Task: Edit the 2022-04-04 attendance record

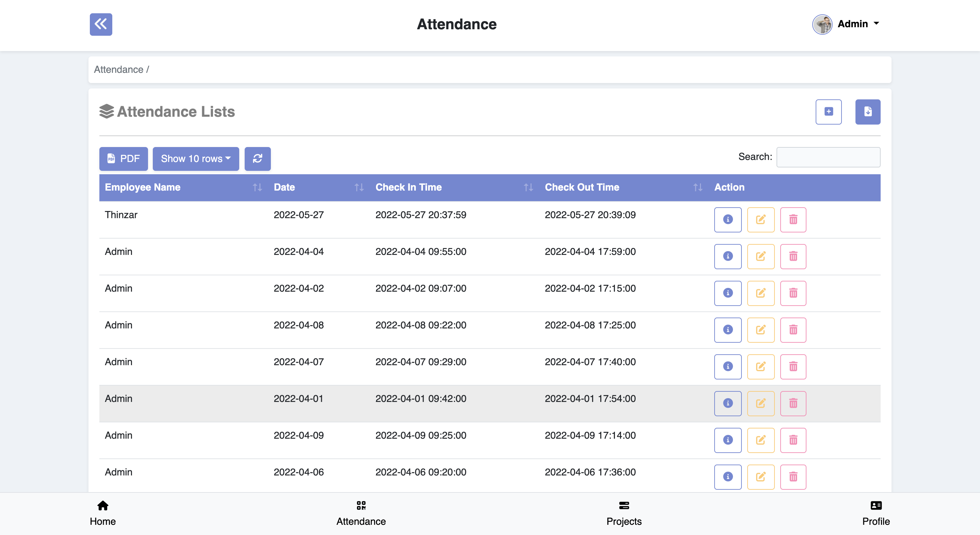Action: [761, 257]
